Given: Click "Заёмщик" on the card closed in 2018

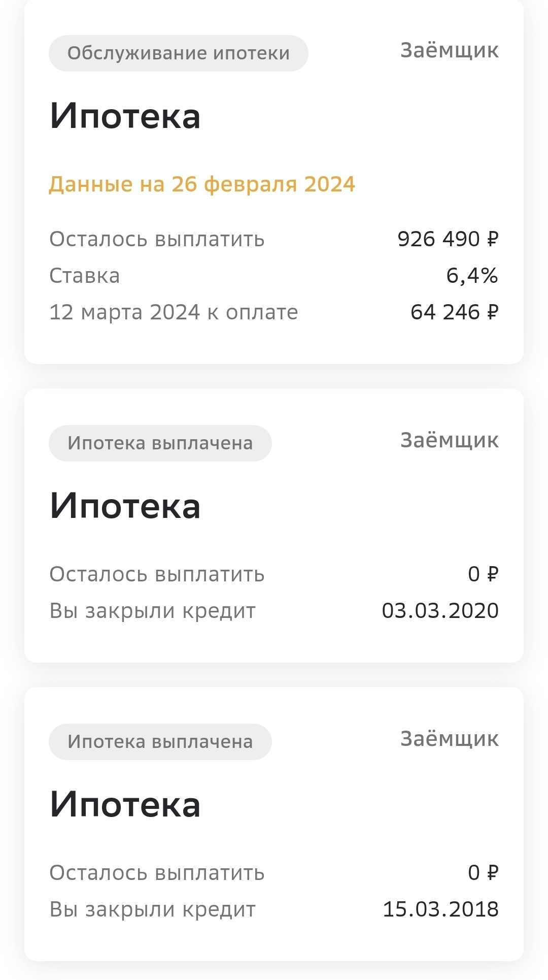Looking at the screenshot, I should click(449, 739).
